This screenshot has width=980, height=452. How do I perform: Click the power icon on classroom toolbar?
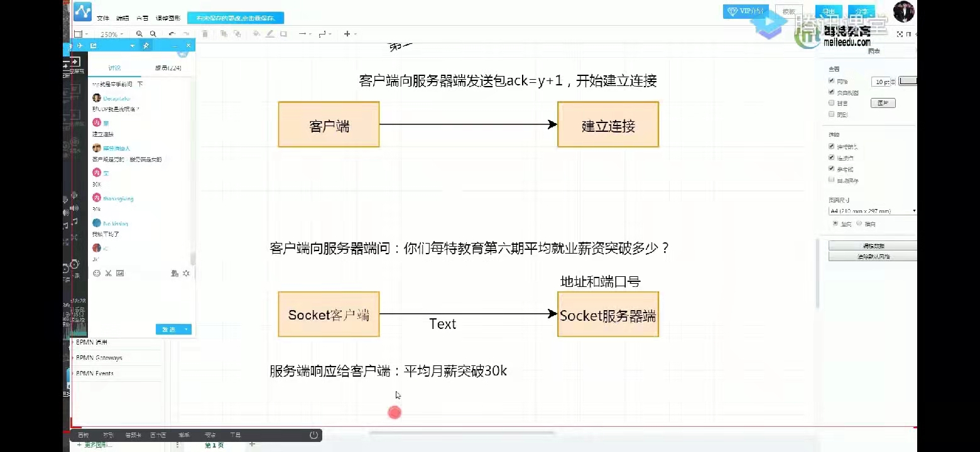(314, 435)
